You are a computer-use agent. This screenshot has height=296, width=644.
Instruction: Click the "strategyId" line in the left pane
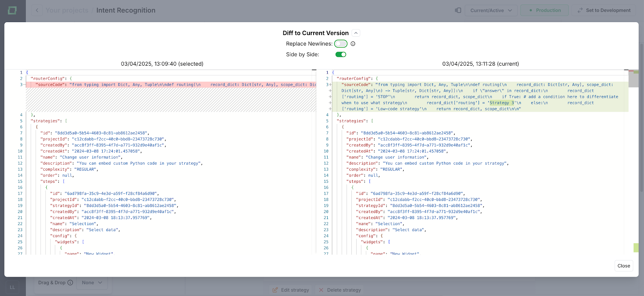pos(114,206)
